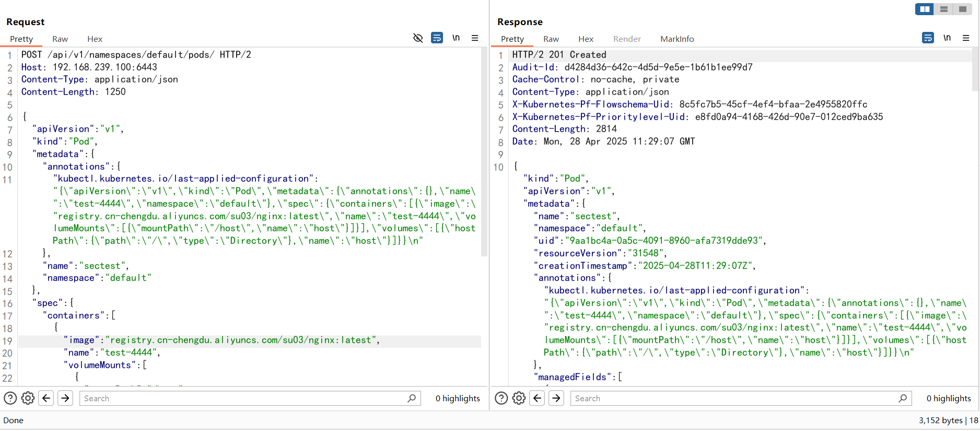Open the MarkInfo tab in Response
This screenshot has height=431, width=980.
tap(677, 39)
